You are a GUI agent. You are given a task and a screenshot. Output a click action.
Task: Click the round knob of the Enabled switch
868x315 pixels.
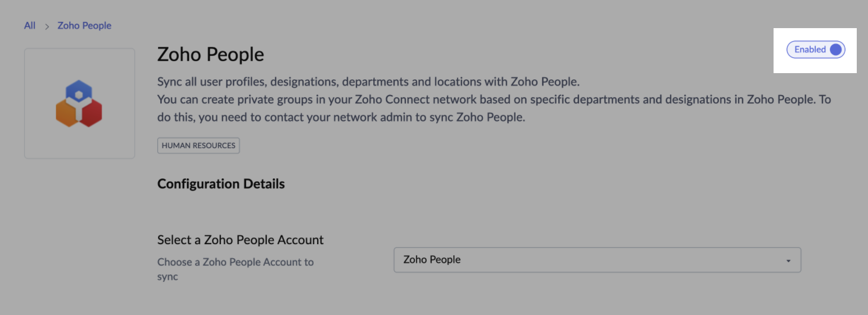click(x=836, y=49)
